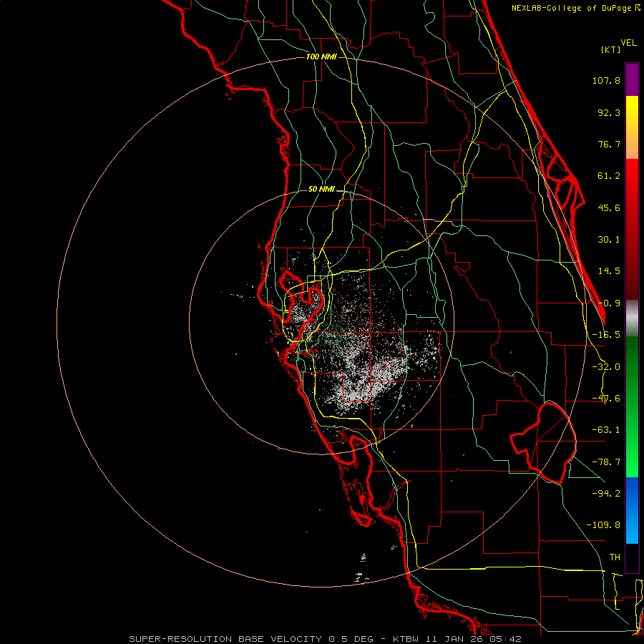Click the Super-Resolution Base Velocity caption

[x=326, y=639]
